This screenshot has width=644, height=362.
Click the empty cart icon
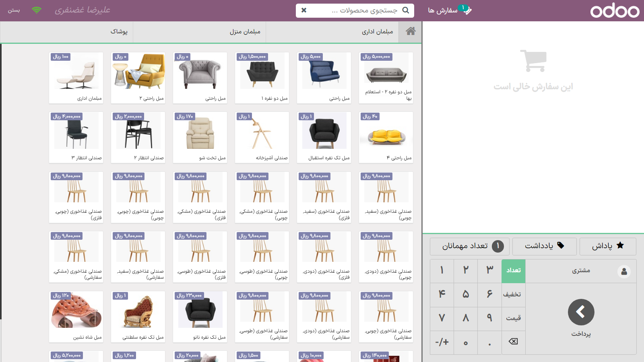[x=533, y=61]
